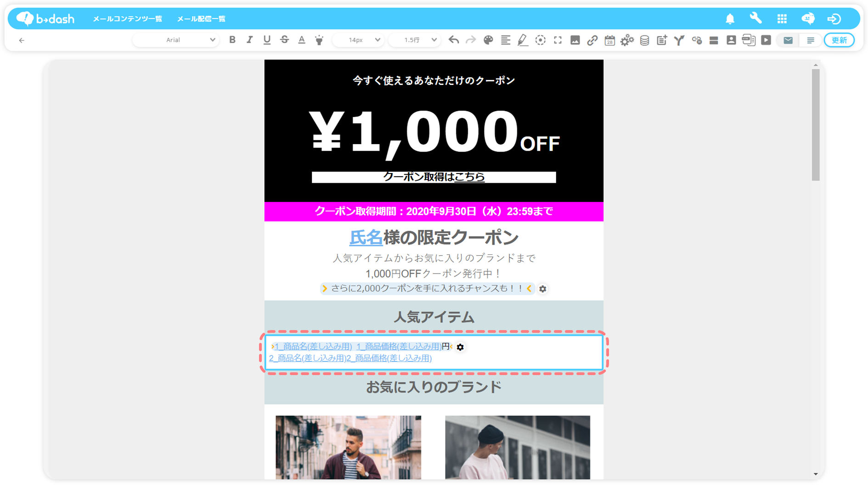868x488 pixels.
Task: Toggle bold formatting
Action: (x=232, y=40)
